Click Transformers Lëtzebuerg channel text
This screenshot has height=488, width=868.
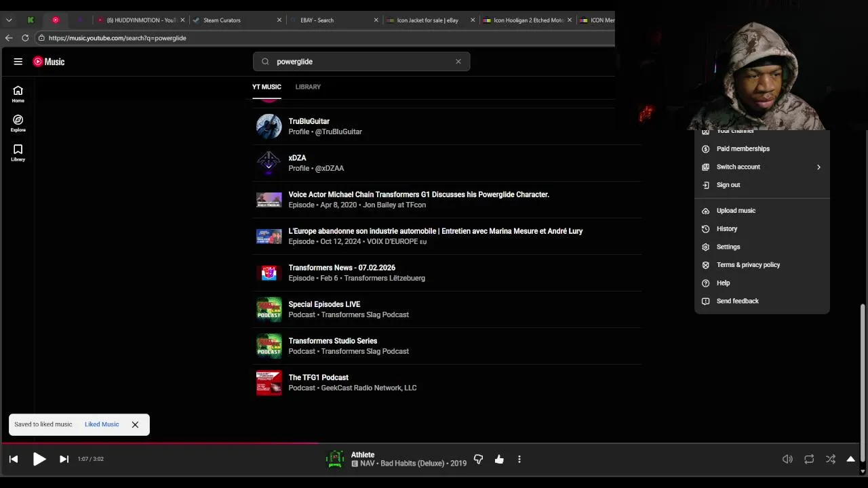click(384, 278)
